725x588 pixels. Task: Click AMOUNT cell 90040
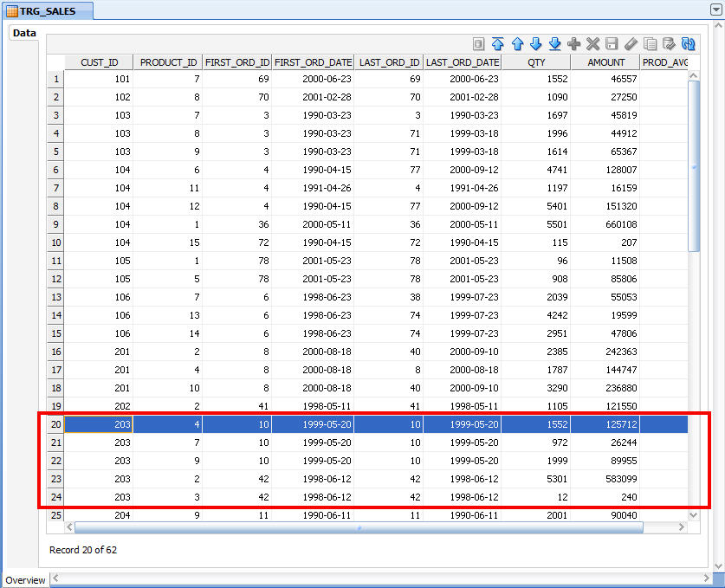coord(605,515)
